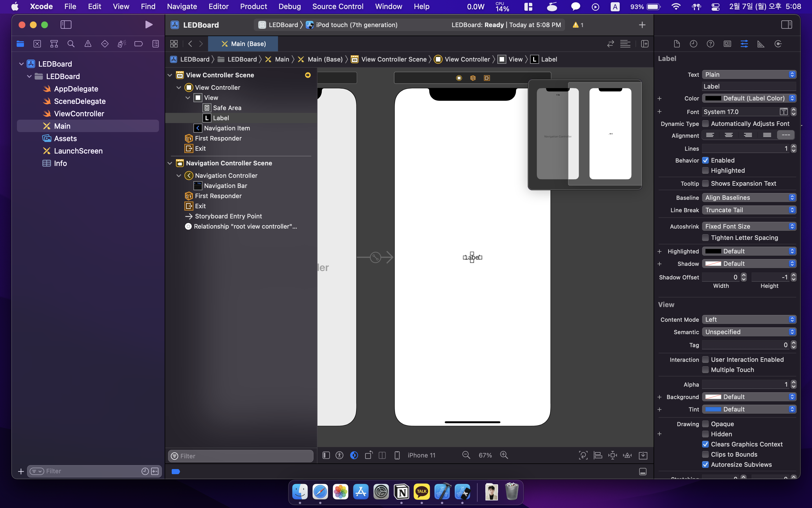Collapse the LEDBoard group folder
Viewport: 812px width, 508px height.
(29, 76)
